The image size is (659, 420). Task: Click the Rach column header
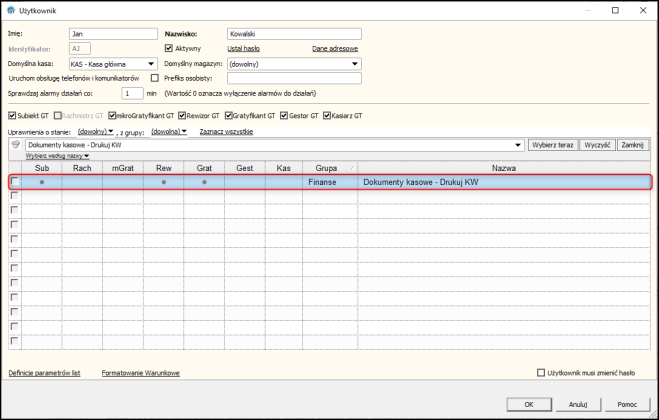(82, 168)
